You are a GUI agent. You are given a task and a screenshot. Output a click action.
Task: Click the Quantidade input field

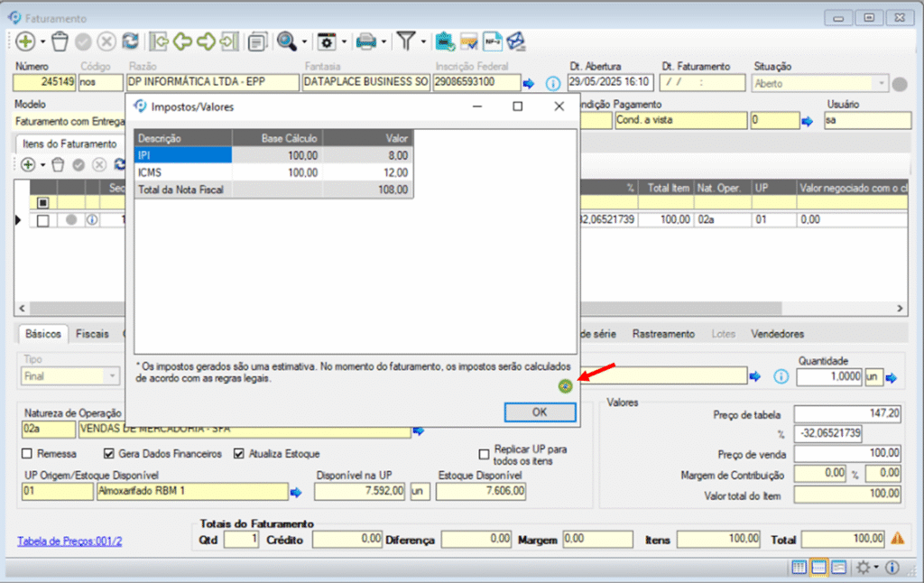click(x=828, y=377)
